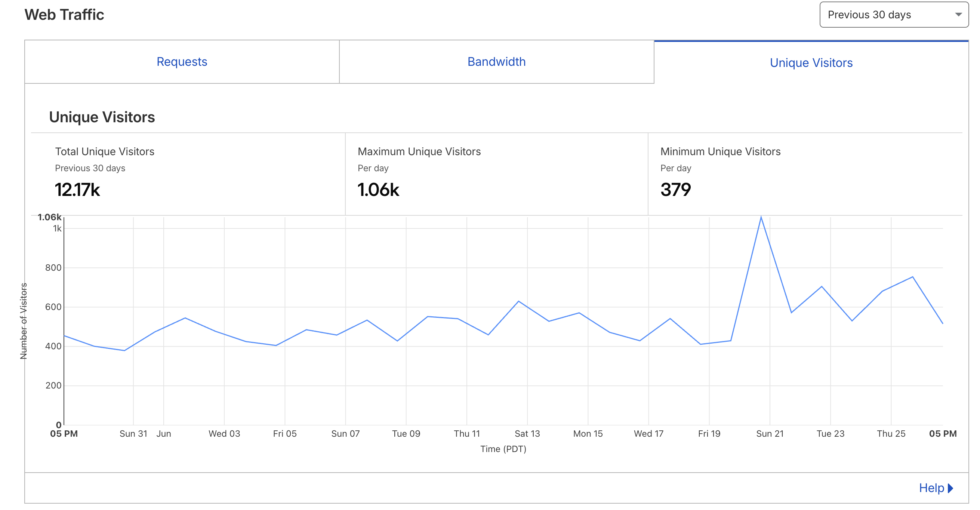Click the Tue 23 axis label
This screenshot has width=980, height=510.
[x=830, y=433]
